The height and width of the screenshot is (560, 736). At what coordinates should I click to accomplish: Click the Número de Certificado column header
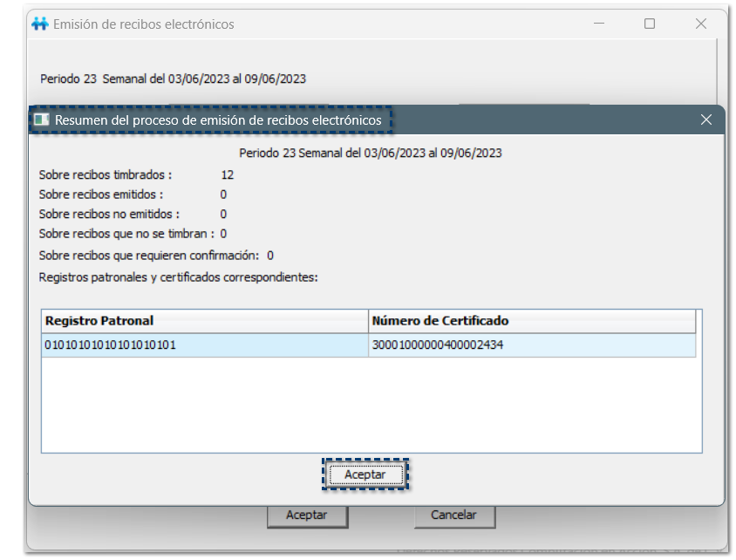click(x=532, y=321)
